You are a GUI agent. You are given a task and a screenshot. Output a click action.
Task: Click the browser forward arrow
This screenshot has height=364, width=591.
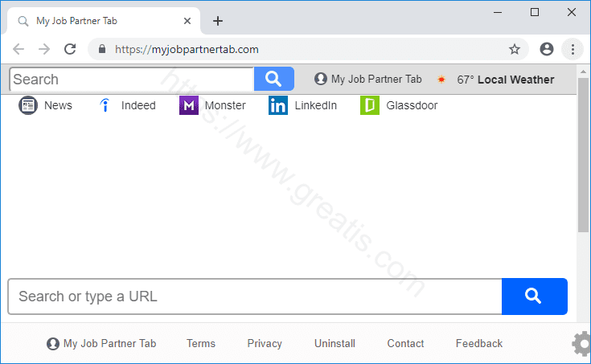(44, 49)
